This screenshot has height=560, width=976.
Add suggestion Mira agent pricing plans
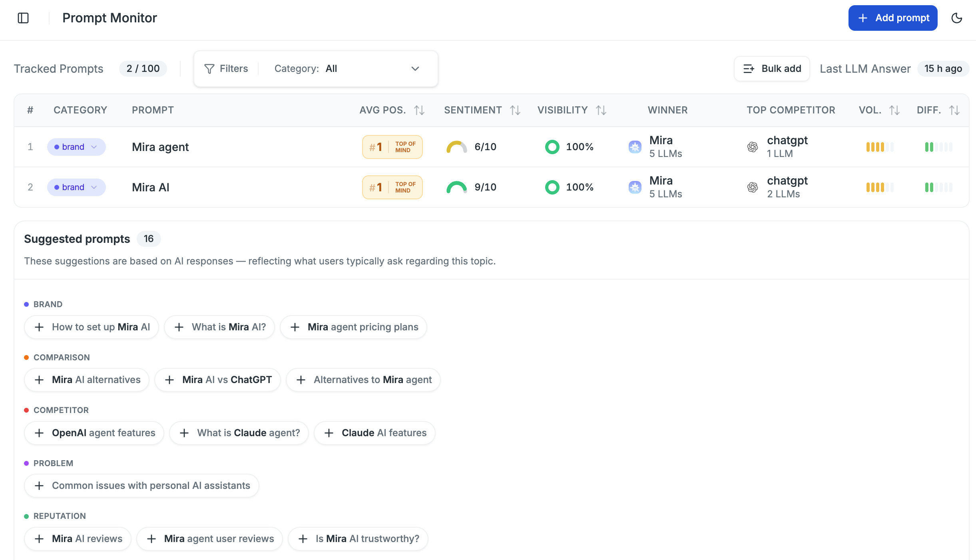pos(354,327)
